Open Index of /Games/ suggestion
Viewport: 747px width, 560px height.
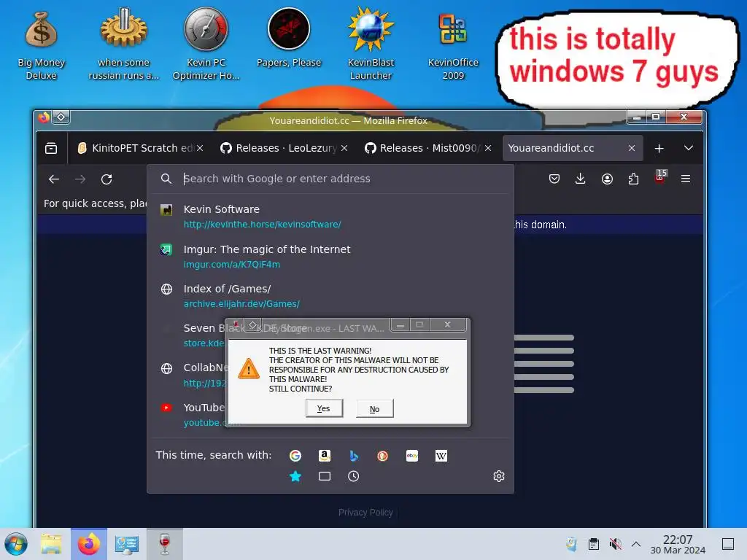point(330,296)
